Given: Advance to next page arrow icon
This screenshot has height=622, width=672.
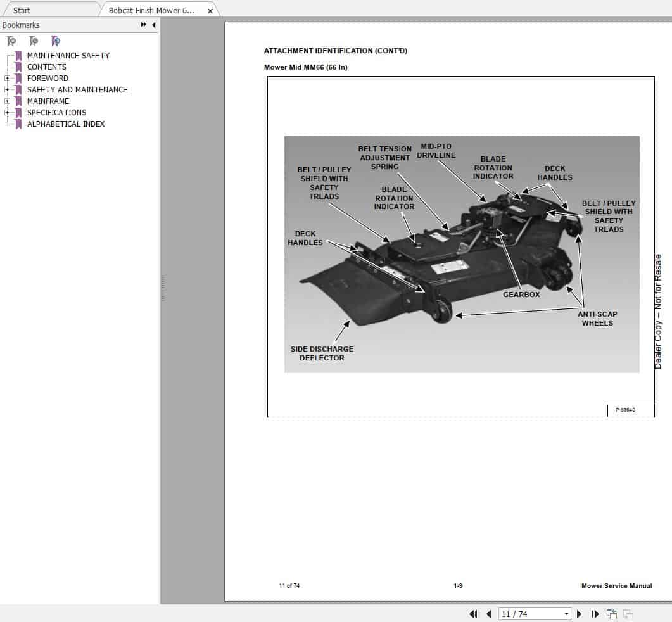Looking at the screenshot, I should (x=579, y=614).
